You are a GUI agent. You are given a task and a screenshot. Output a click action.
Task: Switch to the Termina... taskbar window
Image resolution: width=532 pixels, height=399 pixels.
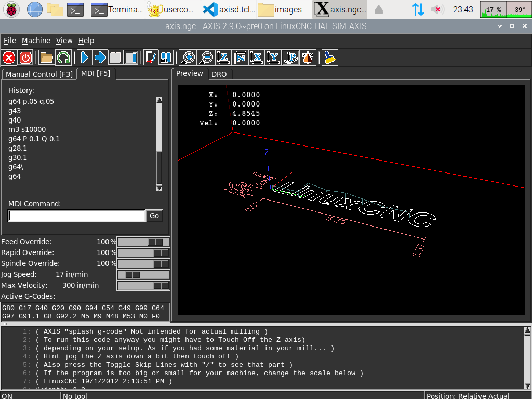coord(117,9)
